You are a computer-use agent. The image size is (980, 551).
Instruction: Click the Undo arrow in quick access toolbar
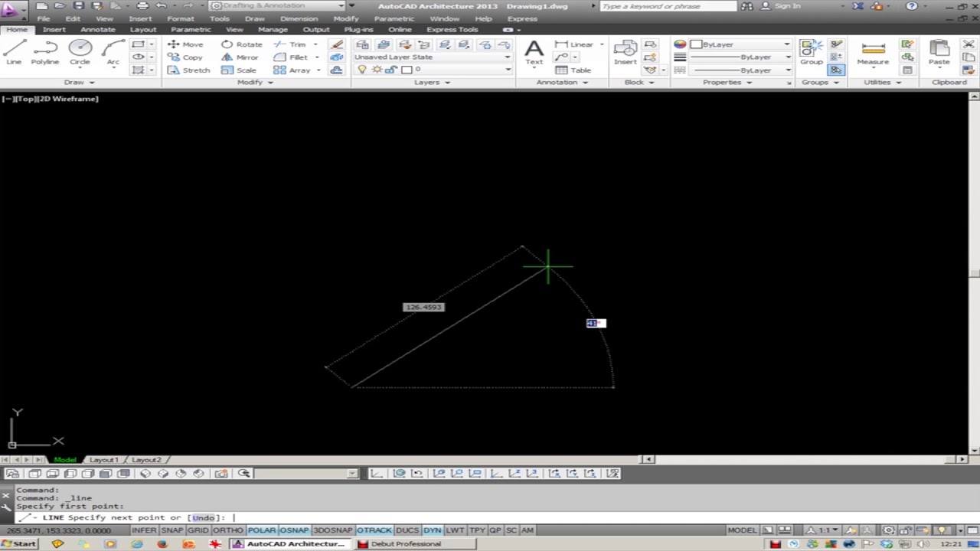[x=161, y=5]
